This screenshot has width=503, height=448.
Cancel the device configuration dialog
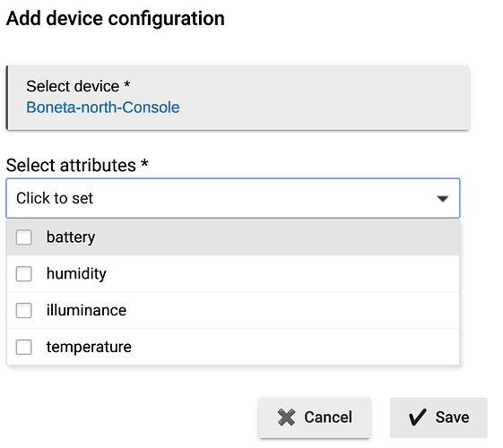point(315,418)
